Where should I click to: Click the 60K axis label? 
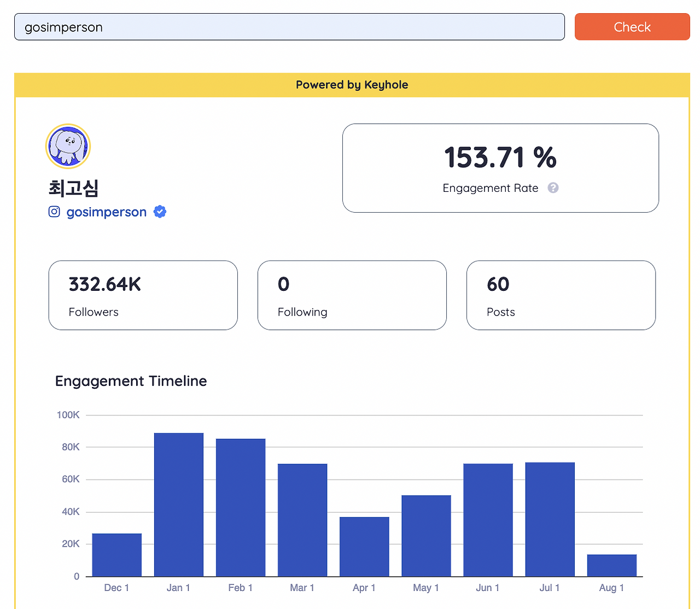(71, 479)
